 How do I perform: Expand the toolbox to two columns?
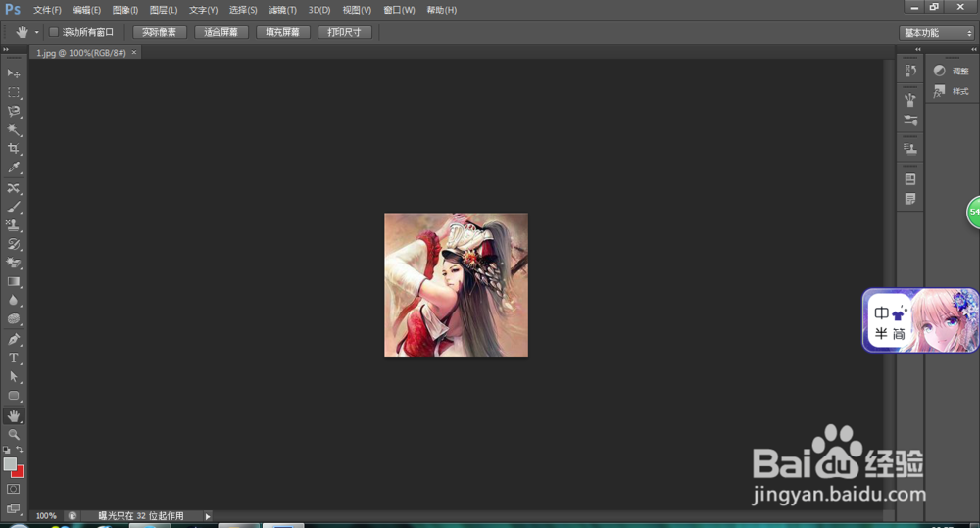click(x=6, y=49)
